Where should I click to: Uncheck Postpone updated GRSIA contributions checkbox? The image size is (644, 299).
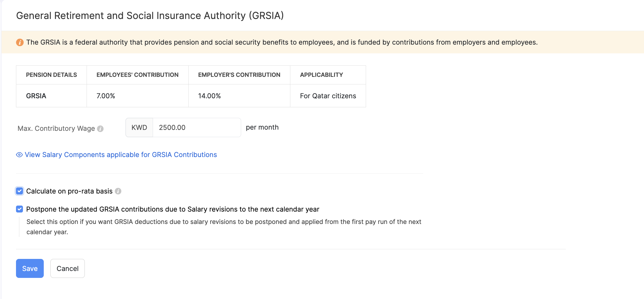pyautogui.click(x=20, y=209)
